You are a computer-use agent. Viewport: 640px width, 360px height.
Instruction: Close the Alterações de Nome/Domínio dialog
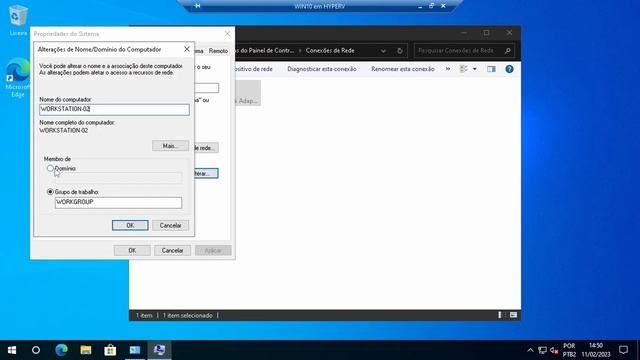pos(187,49)
